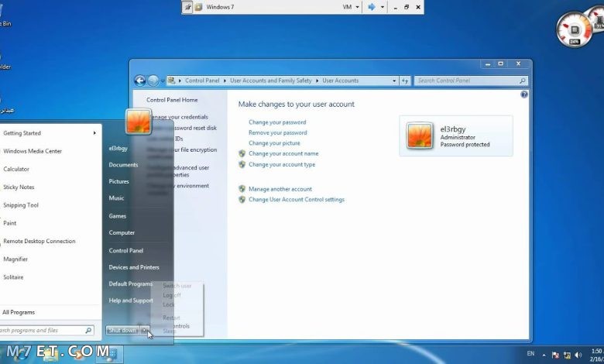Open Music from Start menu right pane

pyautogui.click(x=116, y=198)
